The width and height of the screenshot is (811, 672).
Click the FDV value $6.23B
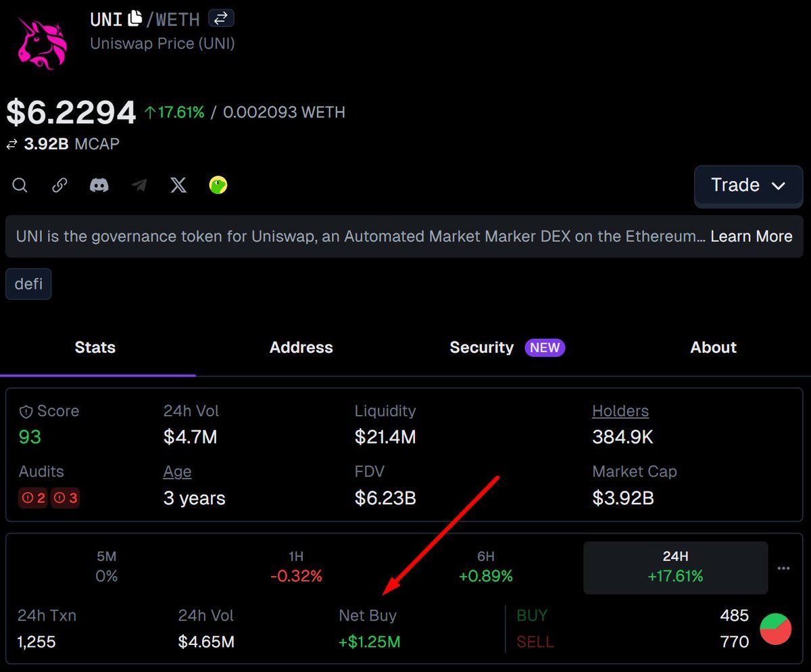385,499
